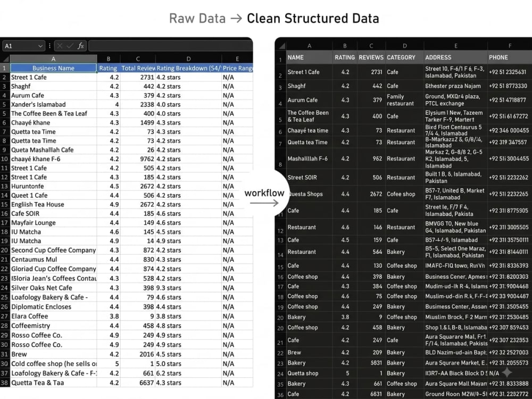
Task: Select Cofee shop category in row with 2672
Action: [x=404, y=194]
